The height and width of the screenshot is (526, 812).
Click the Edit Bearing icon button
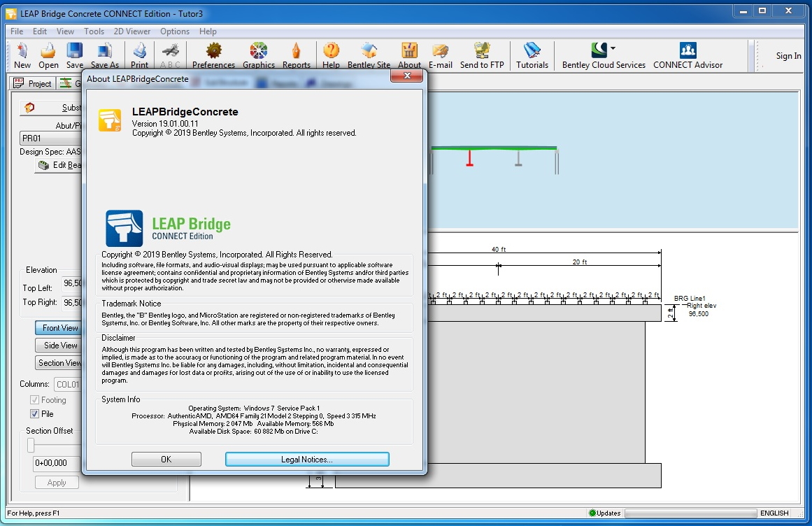tap(57, 165)
